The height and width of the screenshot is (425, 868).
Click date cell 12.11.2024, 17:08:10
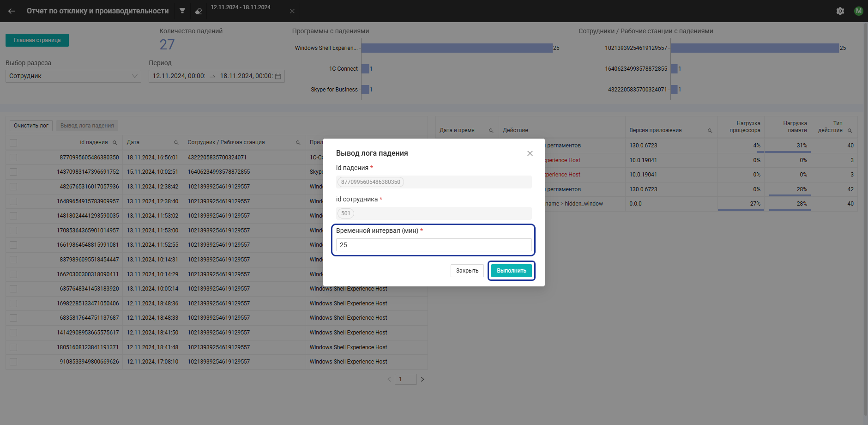click(x=152, y=362)
